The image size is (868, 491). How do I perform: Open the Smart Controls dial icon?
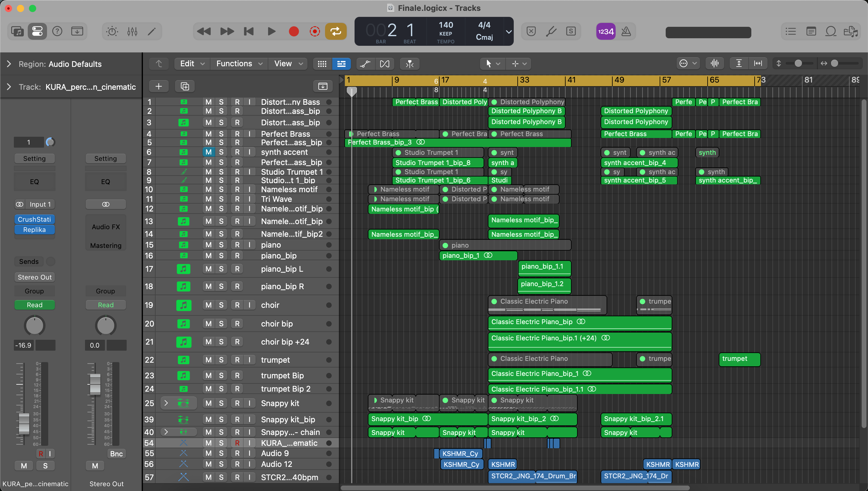coord(112,31)
